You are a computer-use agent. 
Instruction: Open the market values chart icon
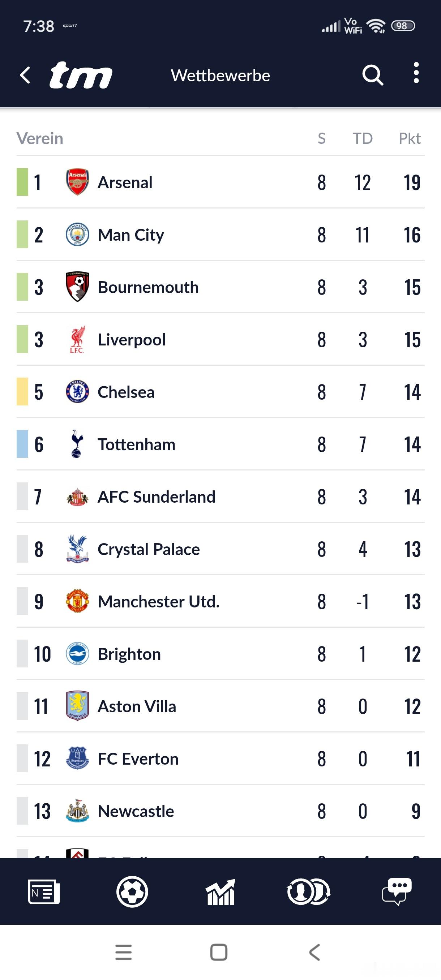(220, 891)
